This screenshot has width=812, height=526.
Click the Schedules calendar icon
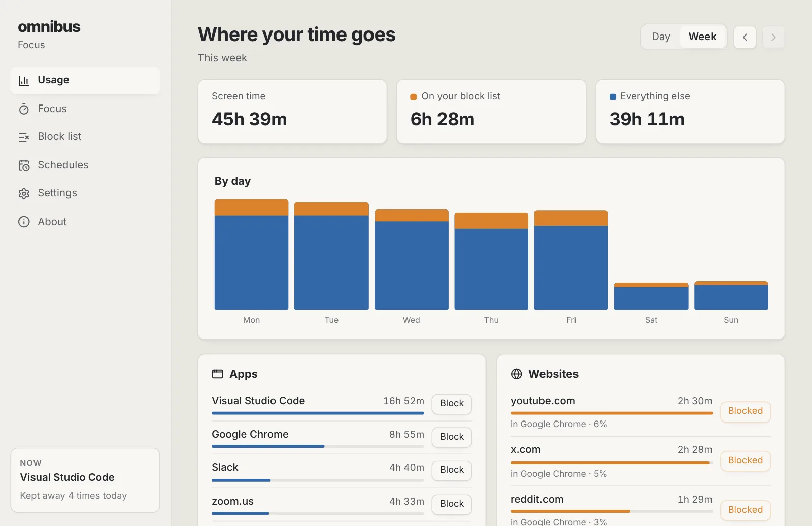pos(24,165)
